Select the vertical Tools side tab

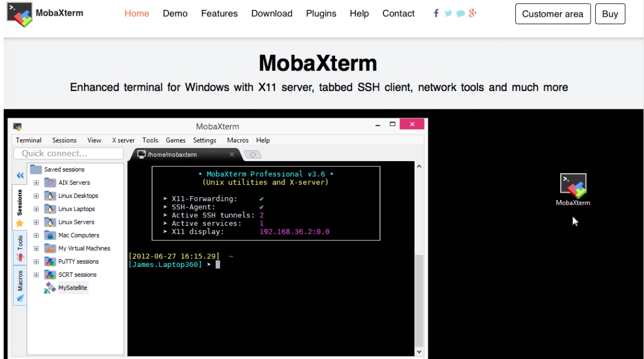[x=20, y=247]
